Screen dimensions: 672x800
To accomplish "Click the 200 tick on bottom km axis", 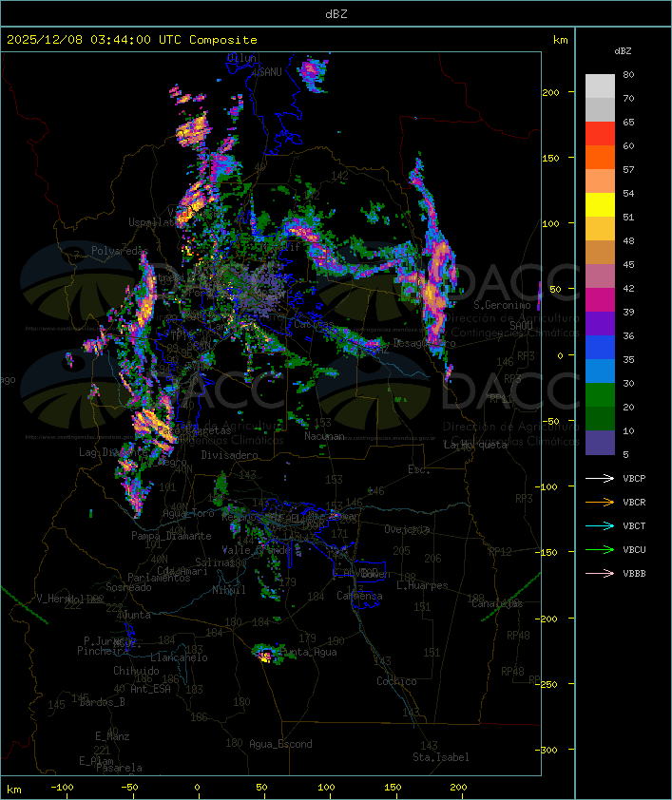I will (459, 788).
